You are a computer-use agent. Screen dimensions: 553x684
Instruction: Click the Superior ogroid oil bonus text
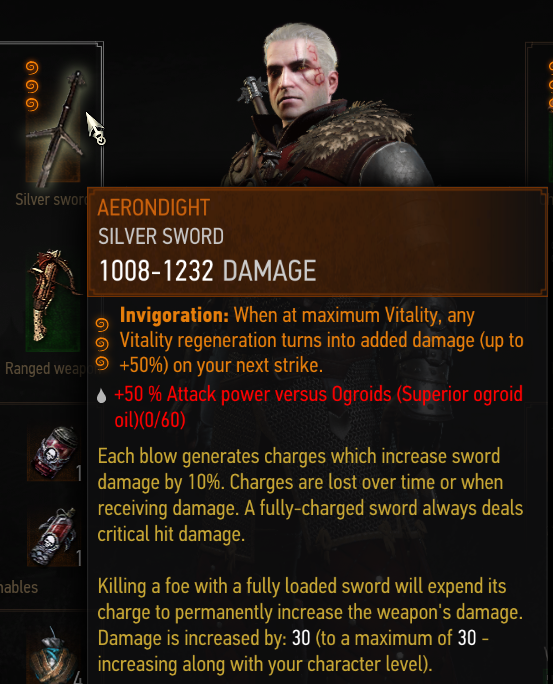(318, 407)
